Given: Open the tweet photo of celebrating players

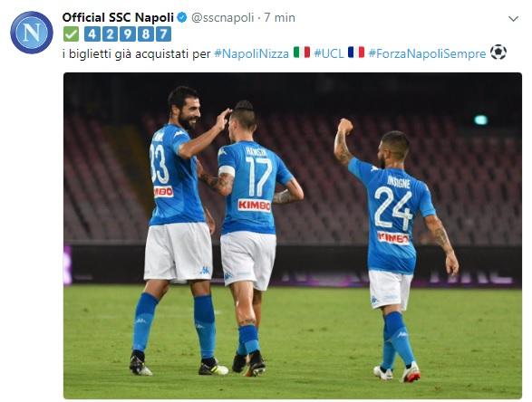Looking at the screenshot, I should pyautogui.click(x=293, y=235).
